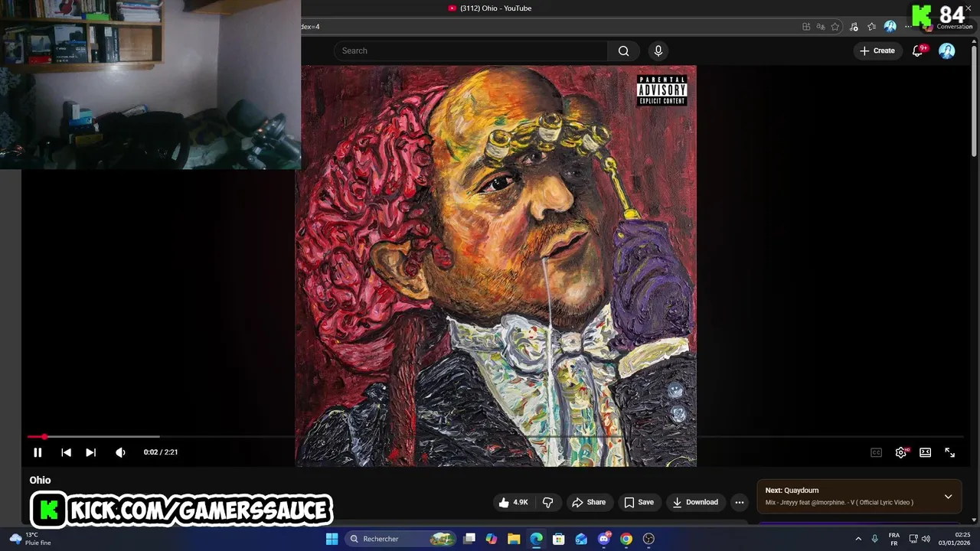The image size is (980, 551).
Task: Open the Edge favorites list icon
Action: pyautogui.click(x=871, y=27)
